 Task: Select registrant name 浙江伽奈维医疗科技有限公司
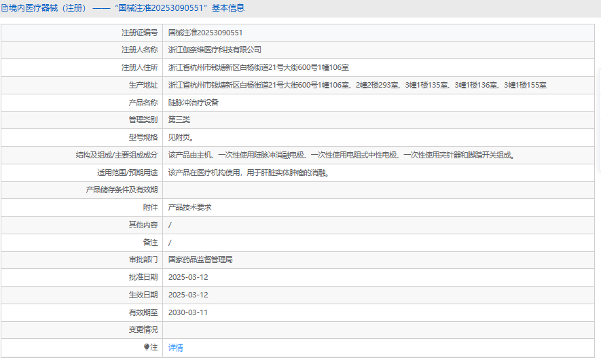pos(215,50)
